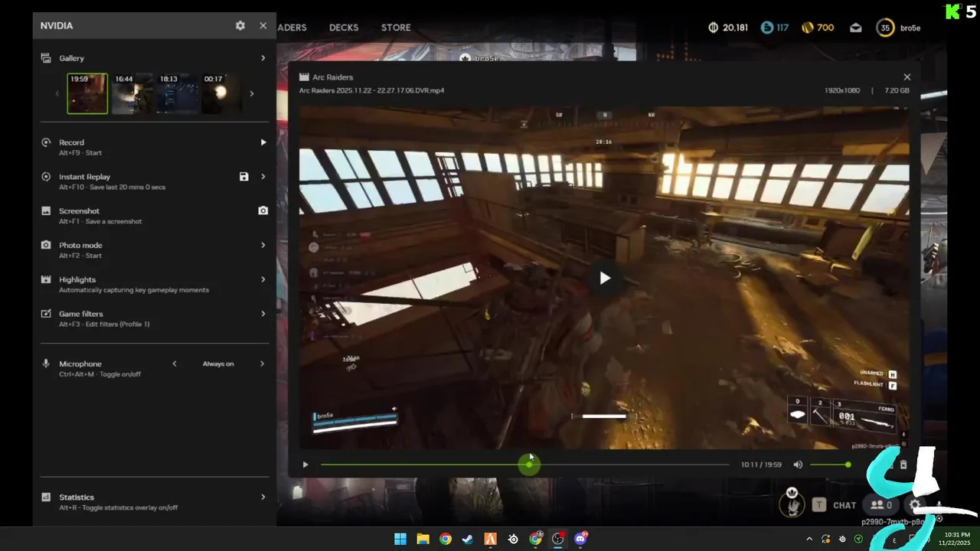Image resolution: width=980 pixels, height=551 pixels.
Task: Open the Record menu entry
Action: [155, 147]
